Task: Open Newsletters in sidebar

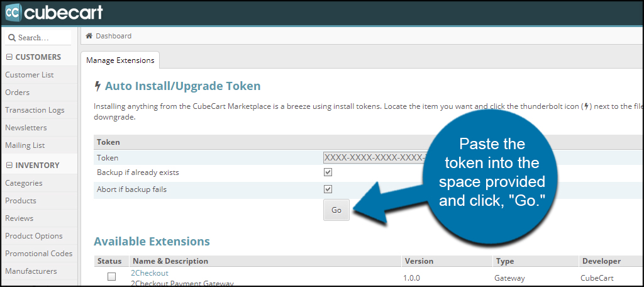Action: point(26,128)
